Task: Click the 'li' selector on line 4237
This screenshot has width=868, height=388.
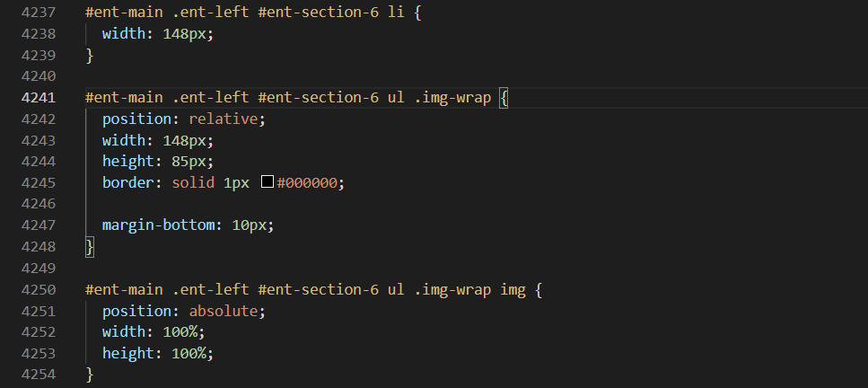Action: pos(396,13)
